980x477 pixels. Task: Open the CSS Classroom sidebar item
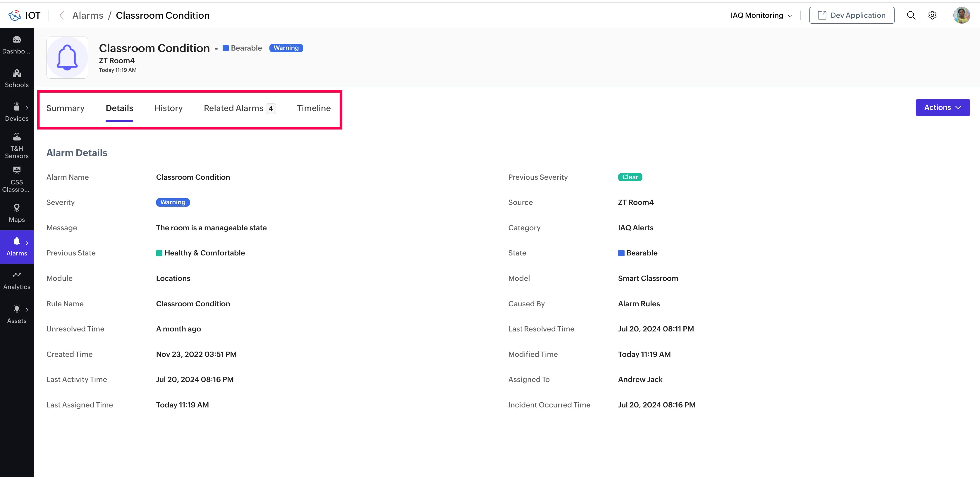tap(16, 179)
